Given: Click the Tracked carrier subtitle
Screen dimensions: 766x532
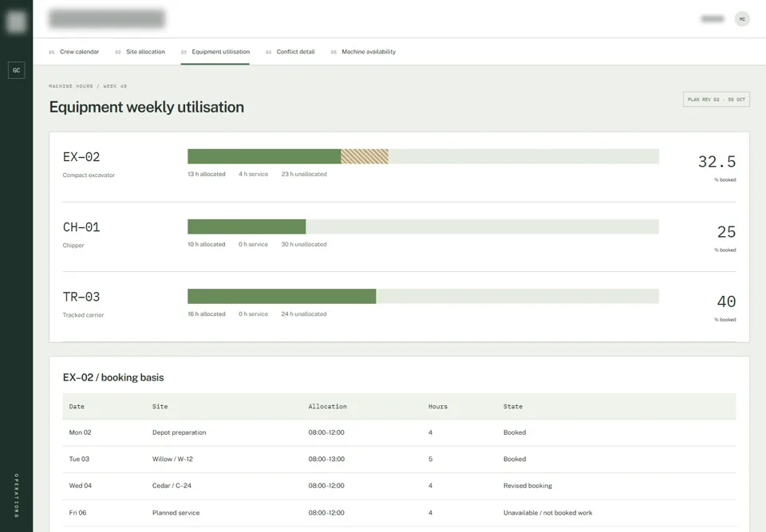Looking at the screenshot, I should 83,315.
